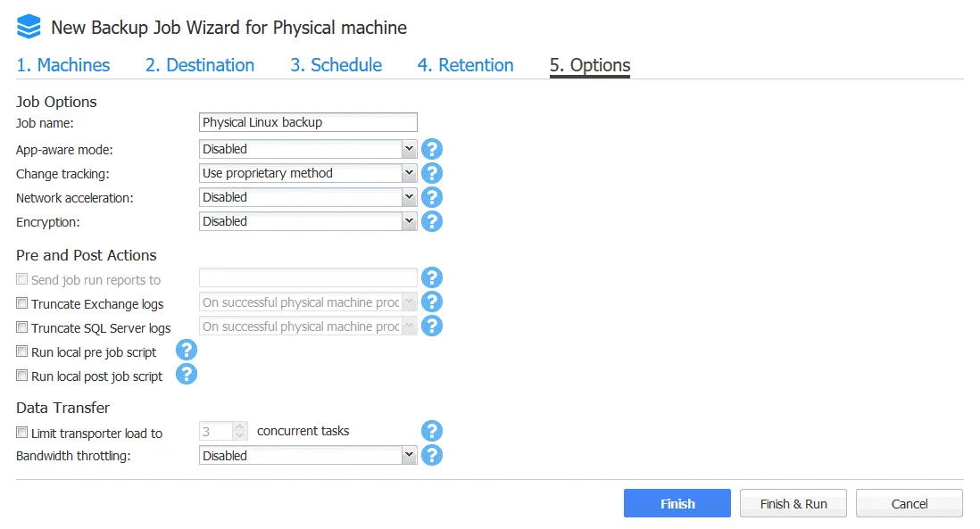The image size is (980, 529).
Task: Check Run local pre job script
Action: coord(22,352)
